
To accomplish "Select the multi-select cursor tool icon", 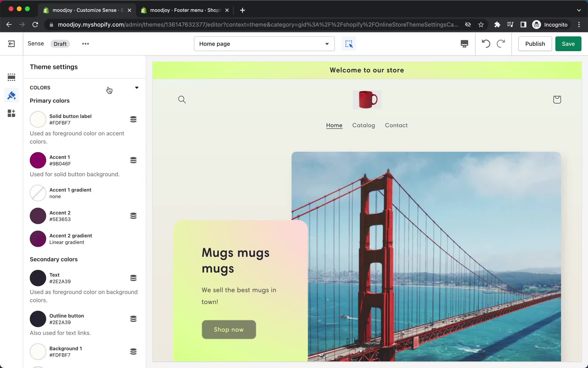I will (x=349, y=44).
